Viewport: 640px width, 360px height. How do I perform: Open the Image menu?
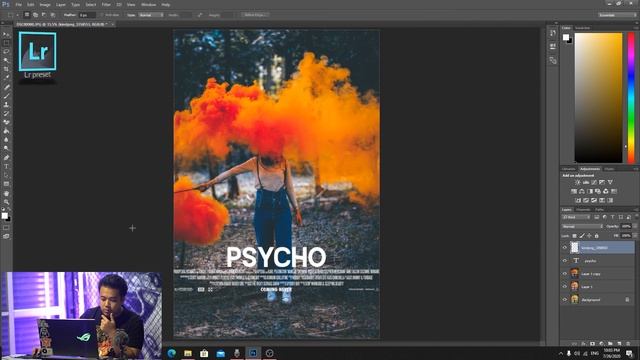click(45, 4)
